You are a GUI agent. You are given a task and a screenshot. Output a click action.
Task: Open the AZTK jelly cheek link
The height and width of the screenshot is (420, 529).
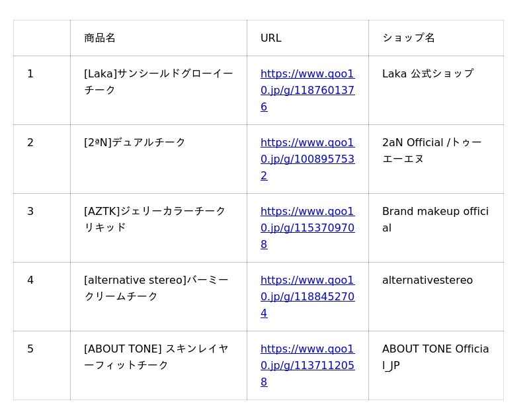point(307,228)
